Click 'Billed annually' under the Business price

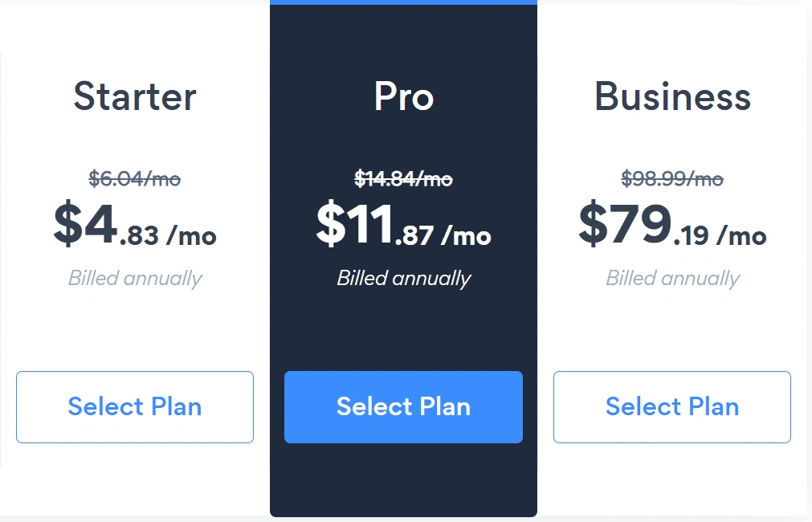tap(672, 279)
